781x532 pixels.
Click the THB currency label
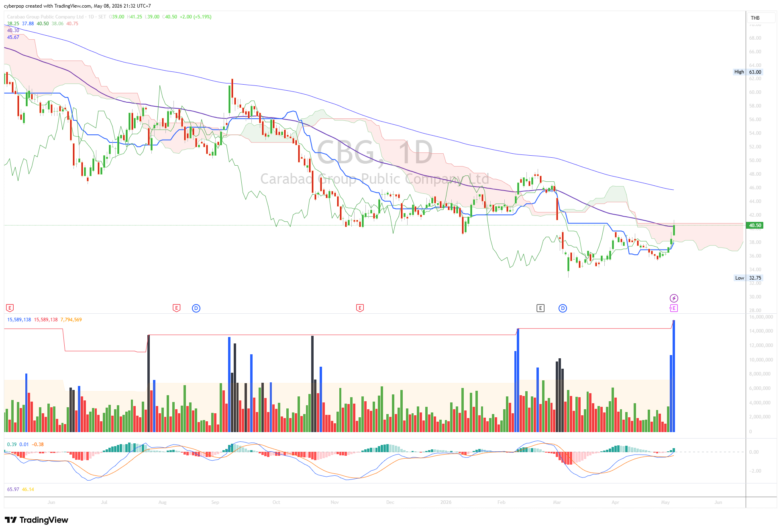(x=755, y=18)
